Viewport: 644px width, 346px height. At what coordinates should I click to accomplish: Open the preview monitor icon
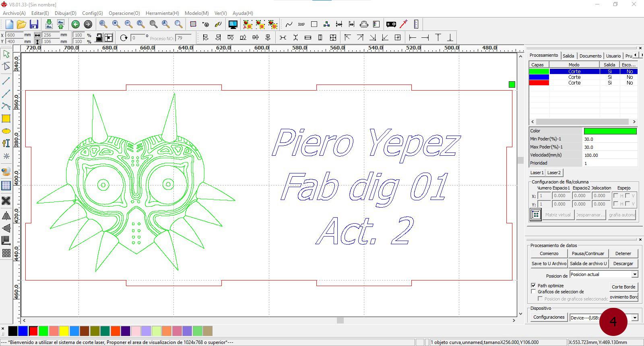[233, 24]
